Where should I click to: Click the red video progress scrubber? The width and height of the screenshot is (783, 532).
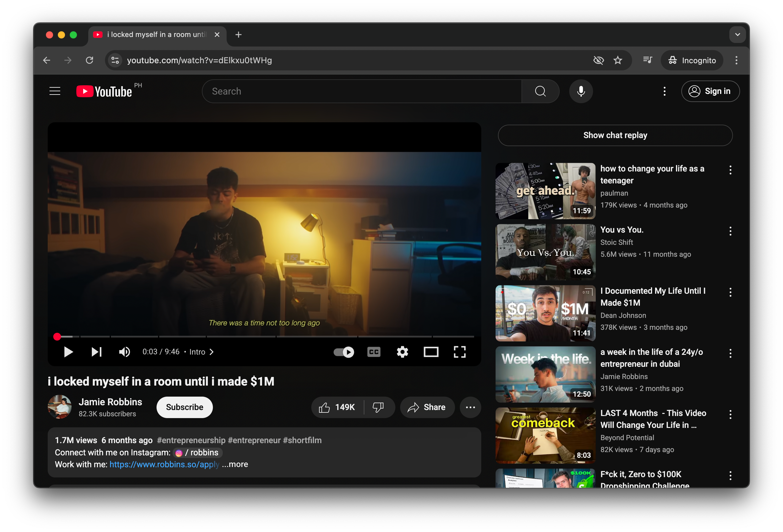(x=57, y=336)
